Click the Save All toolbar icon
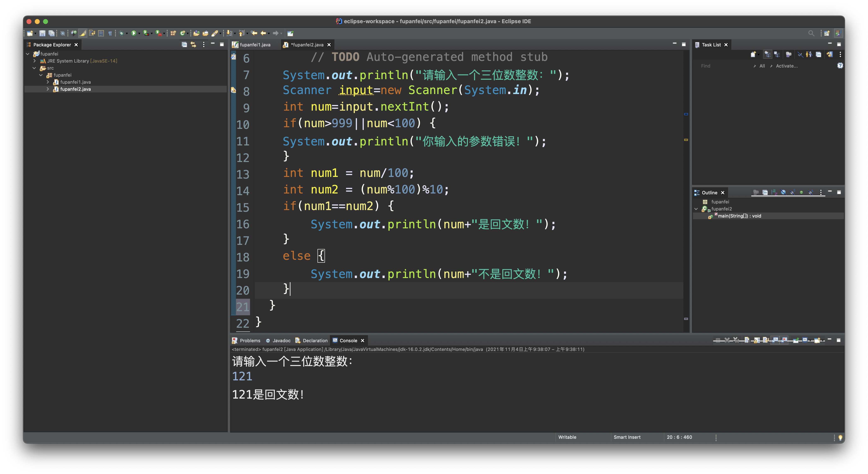Screen dimensions: 868x474 (x=51, y=33)
